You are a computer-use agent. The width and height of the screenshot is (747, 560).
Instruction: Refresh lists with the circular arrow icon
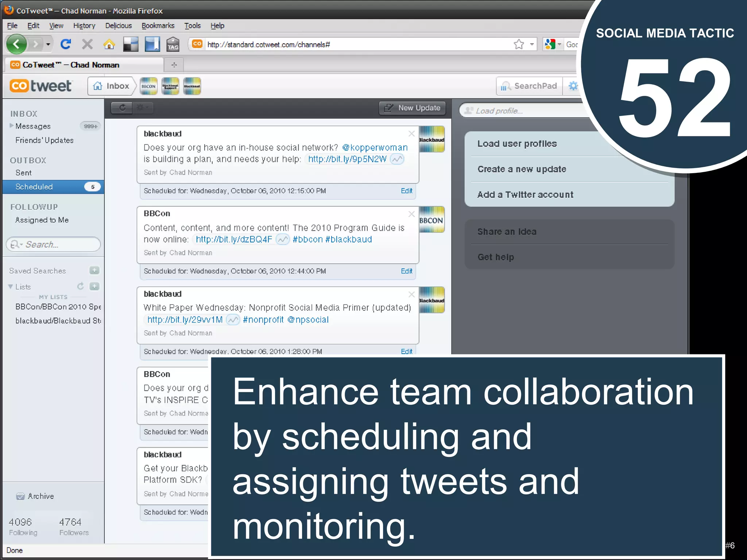pyautogui.click(x=81, y=286)
